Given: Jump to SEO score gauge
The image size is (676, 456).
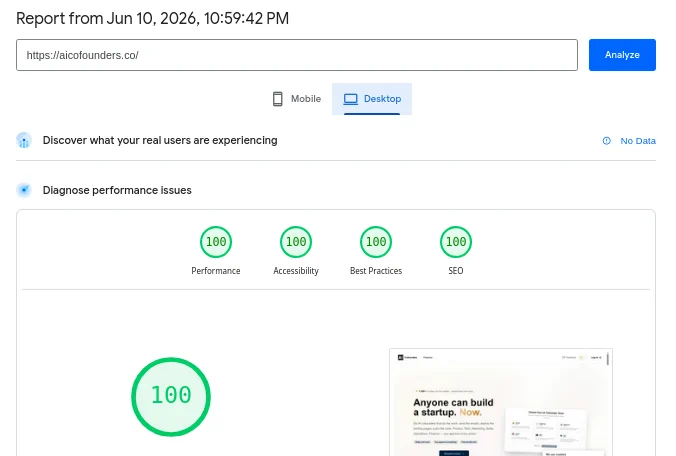Looking at the screenshot, I should 456,242.
